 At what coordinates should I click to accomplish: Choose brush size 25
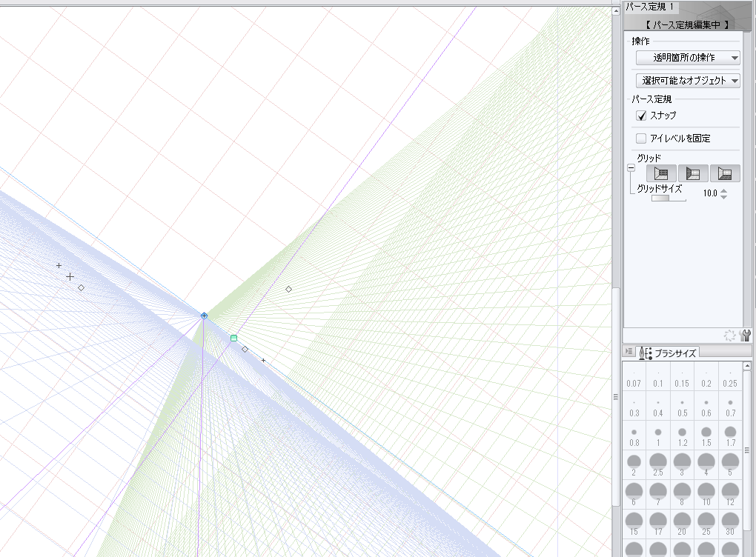pyautogui.click(x=706, y=524)
